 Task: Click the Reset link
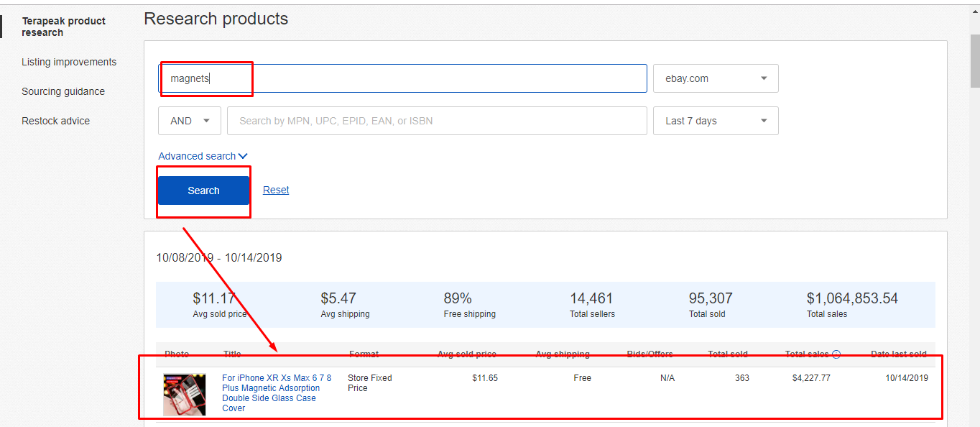pyautogui.click(x=276, y=190)
